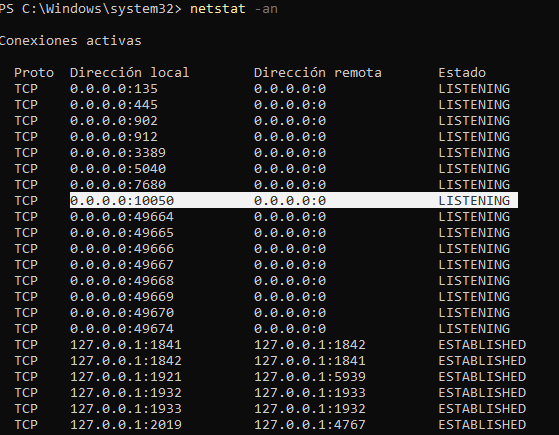Viewport: 559px width, 435px height.
Task: Click local address 0.0.0.0:49674
Action: coord(122,329)
